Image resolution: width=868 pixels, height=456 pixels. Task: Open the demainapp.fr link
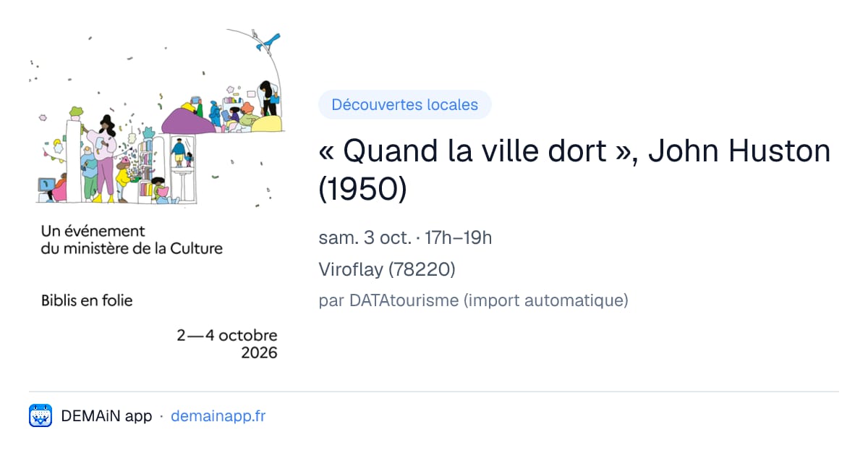218,416
